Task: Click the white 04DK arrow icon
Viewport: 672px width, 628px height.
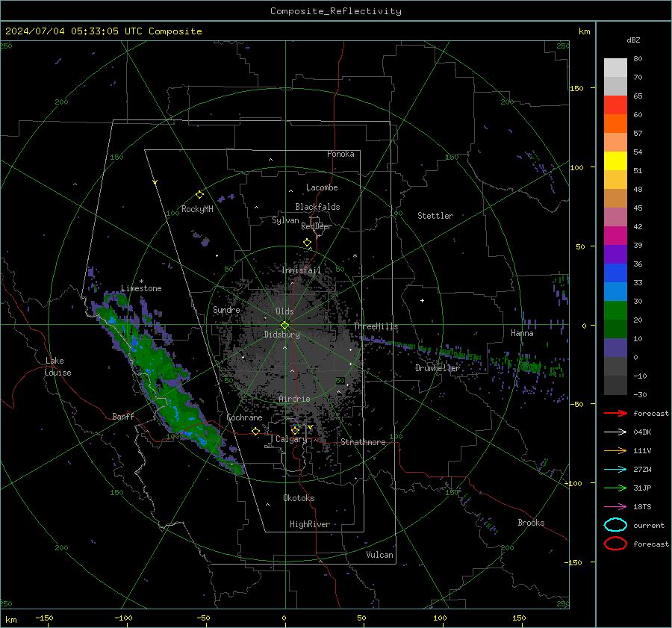Action: 615,432
